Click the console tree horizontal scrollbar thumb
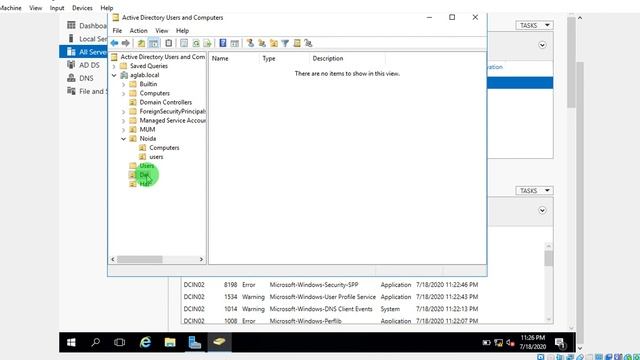Screen dimensions: 640x360 140,260
